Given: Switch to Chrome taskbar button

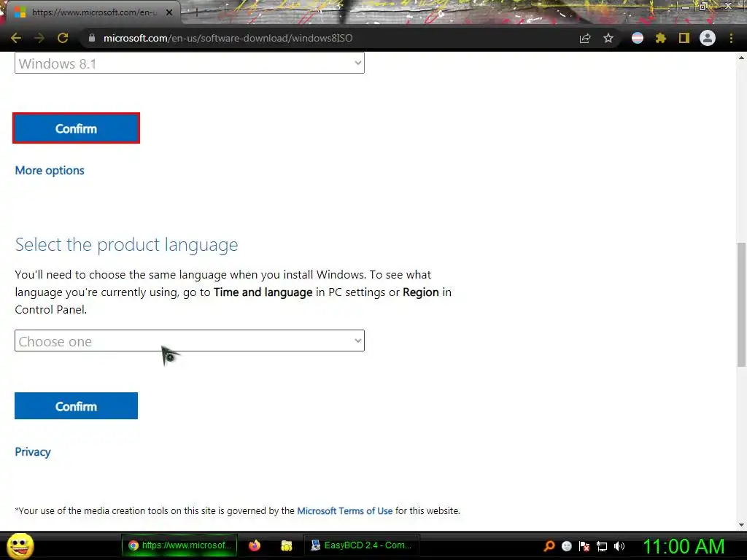Looking at the screenshot, I should (x=179, y=545).
